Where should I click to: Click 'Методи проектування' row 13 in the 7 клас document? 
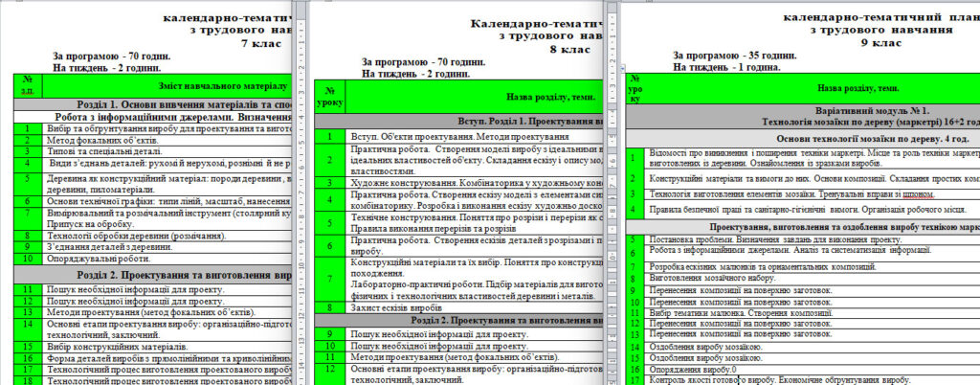pos(153,312)
